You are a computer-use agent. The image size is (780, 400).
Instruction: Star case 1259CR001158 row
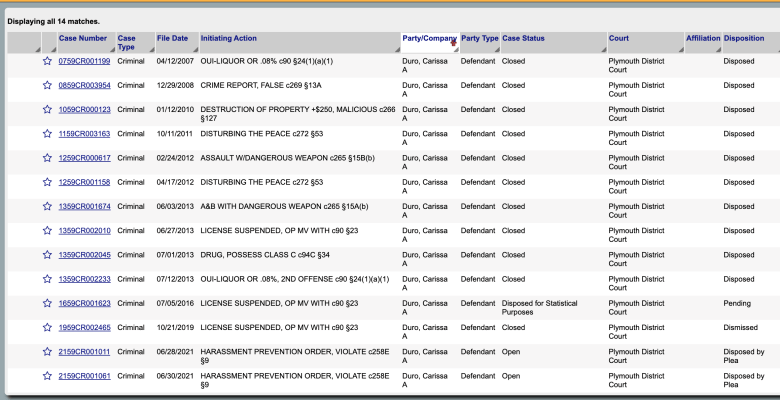(47, 182)
